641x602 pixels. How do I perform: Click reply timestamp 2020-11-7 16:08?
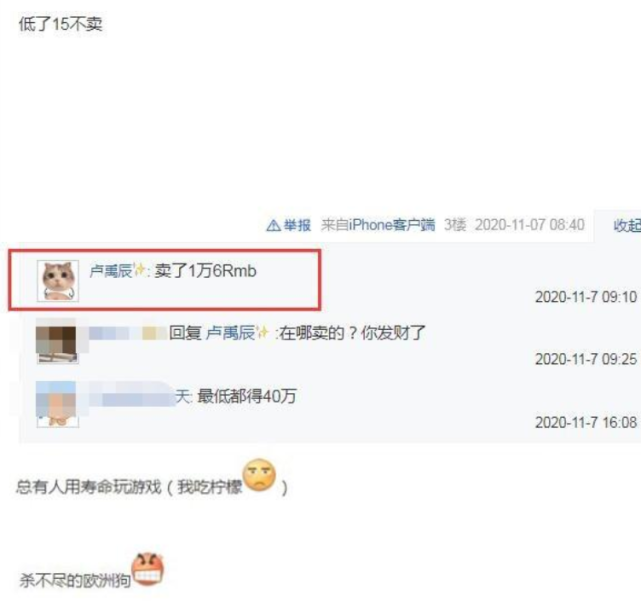click(586, 422)
